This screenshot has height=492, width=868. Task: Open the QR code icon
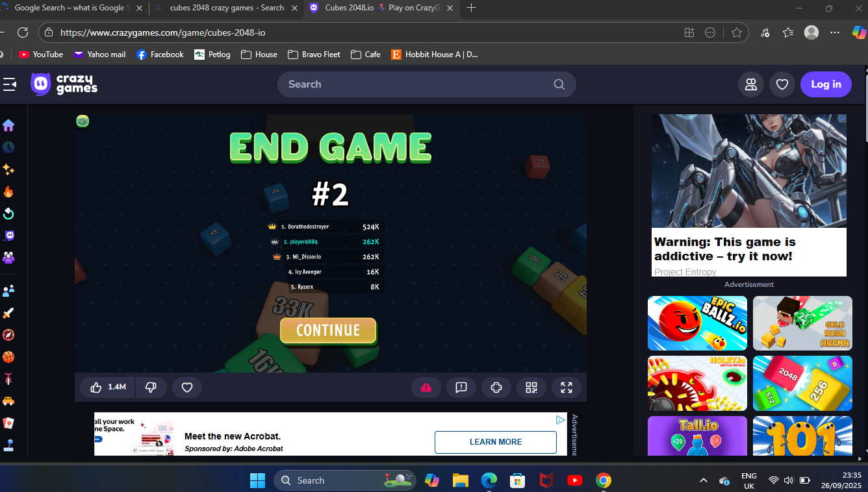(x=531, y=387)
